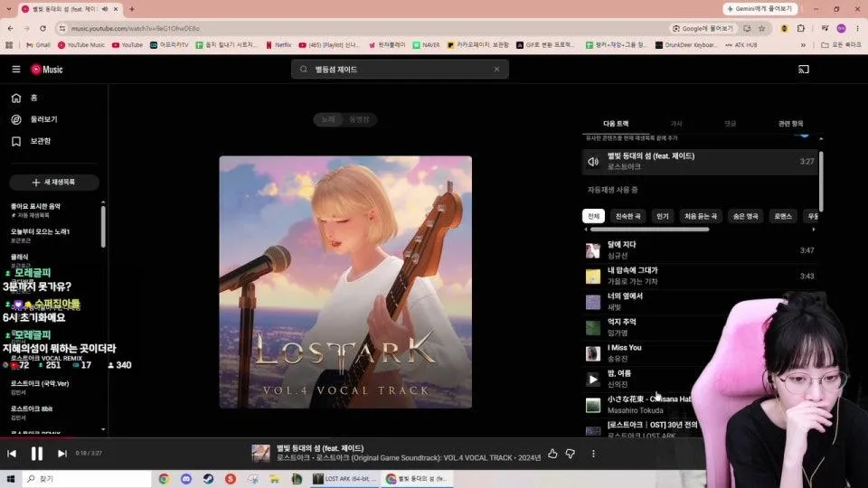
Task: Reload the page
Action: coord(42,28)
